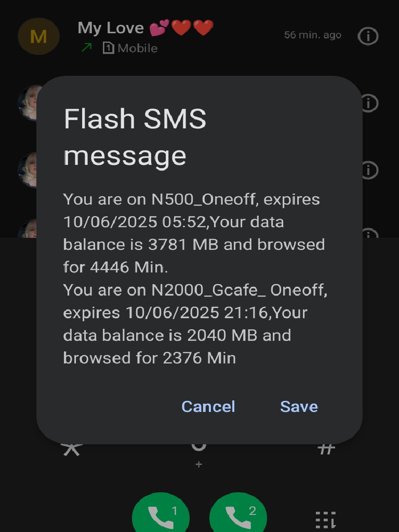Tap the SIM 1 Mobile label
The height and width of the screenshot is (532, 399).
130,48
